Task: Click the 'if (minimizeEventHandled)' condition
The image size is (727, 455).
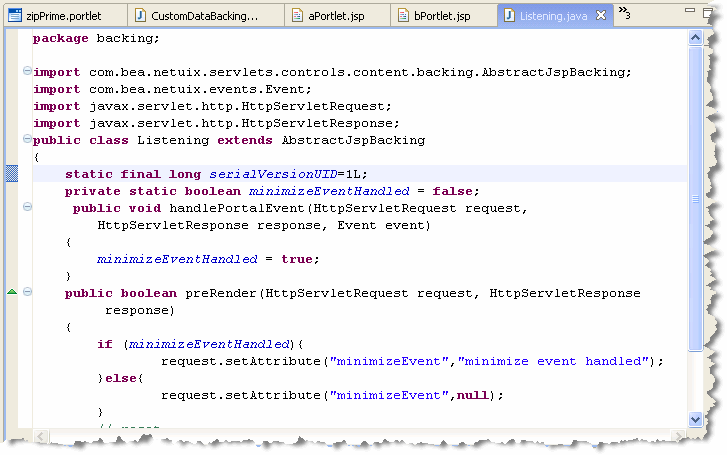Action: coord(196,344)
